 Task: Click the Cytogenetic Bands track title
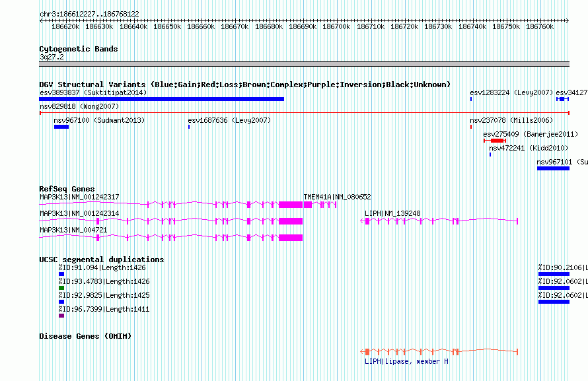79,49
